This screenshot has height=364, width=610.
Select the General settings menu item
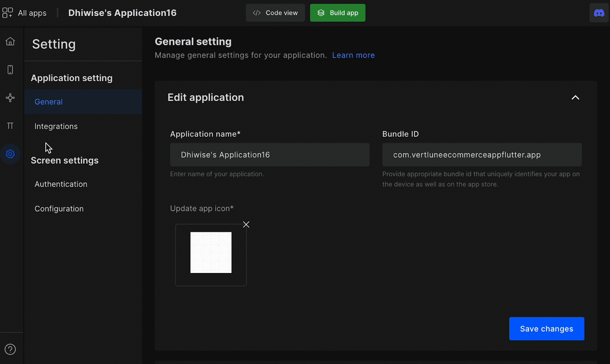(48, 102)
